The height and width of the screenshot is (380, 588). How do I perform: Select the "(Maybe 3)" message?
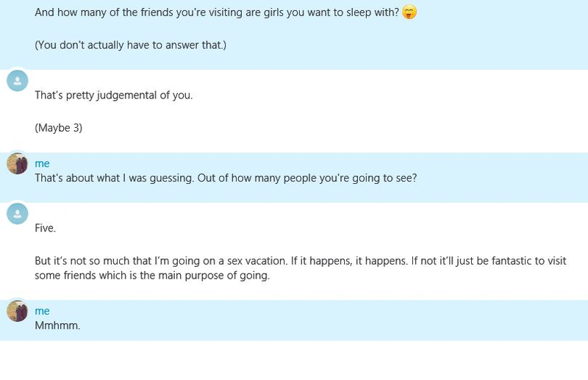click(x=59, y=128)
